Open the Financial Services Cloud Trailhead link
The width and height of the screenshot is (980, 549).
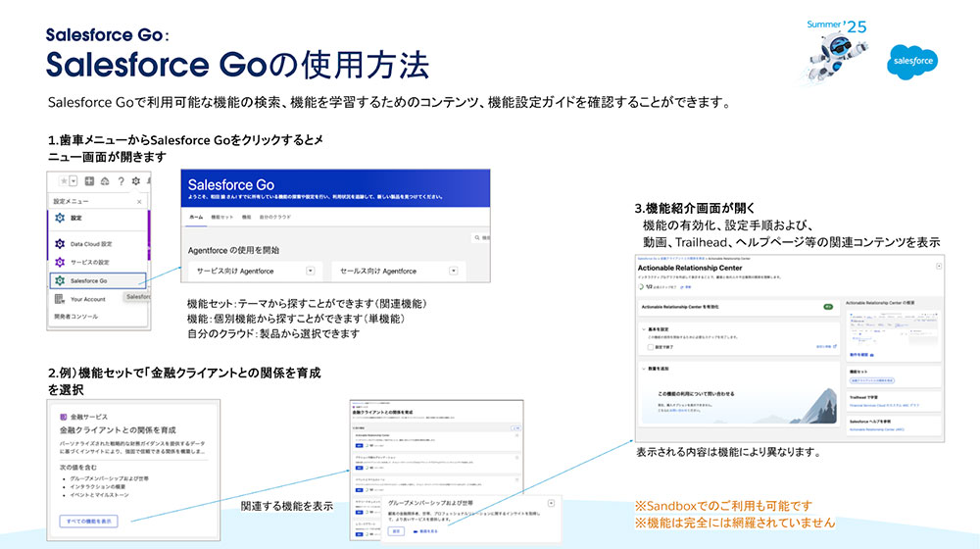(x=884, y=405)
